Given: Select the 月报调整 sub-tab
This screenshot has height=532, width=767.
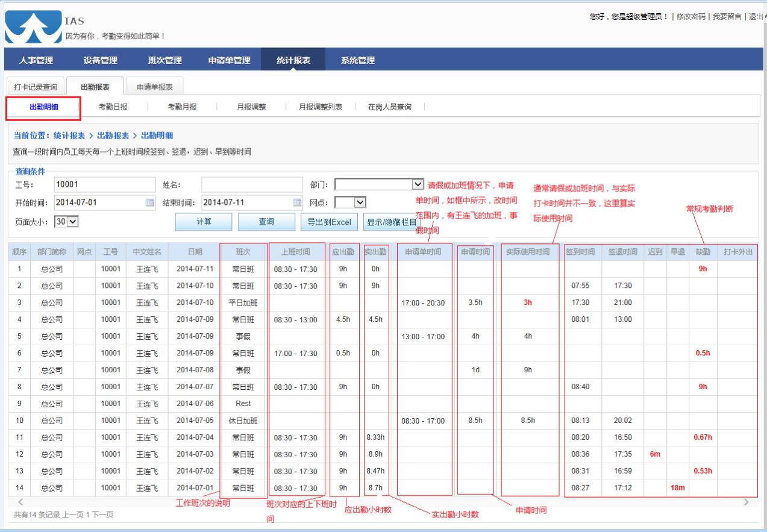Looking at the screenshot, I should [251, 107].
